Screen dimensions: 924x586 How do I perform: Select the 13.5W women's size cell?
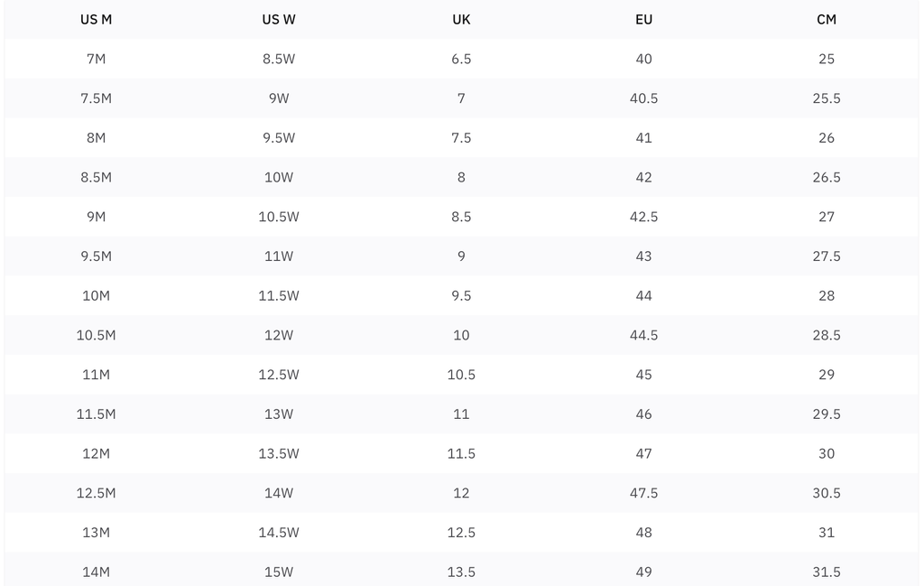point(278,454)
